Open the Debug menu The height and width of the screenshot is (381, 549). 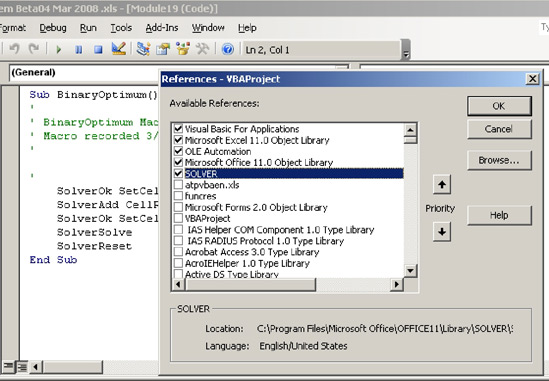(53, 28)
